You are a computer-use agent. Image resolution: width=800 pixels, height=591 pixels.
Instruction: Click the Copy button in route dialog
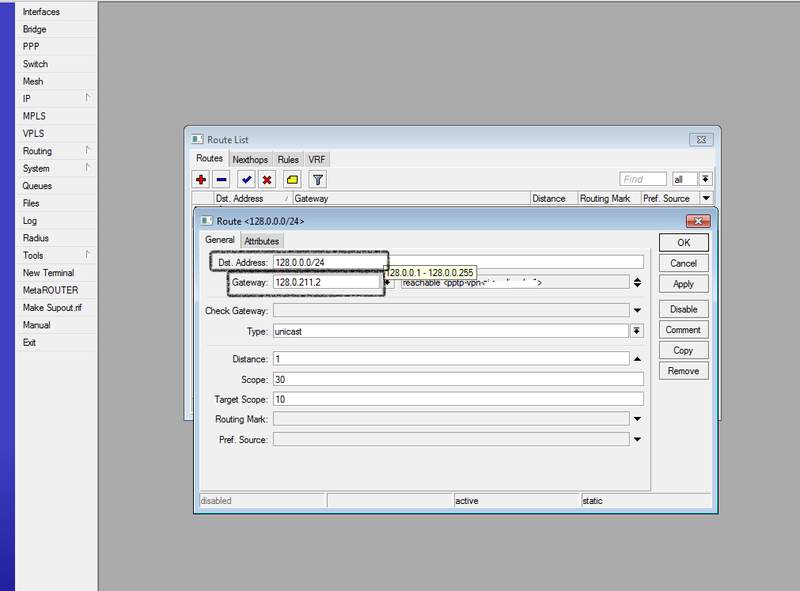pos(683,350)
